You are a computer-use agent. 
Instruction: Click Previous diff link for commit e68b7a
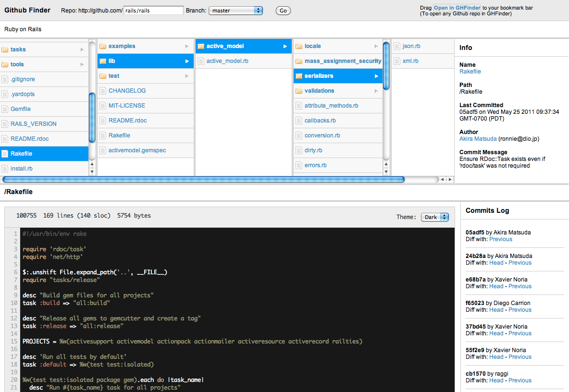click(520, 286)
